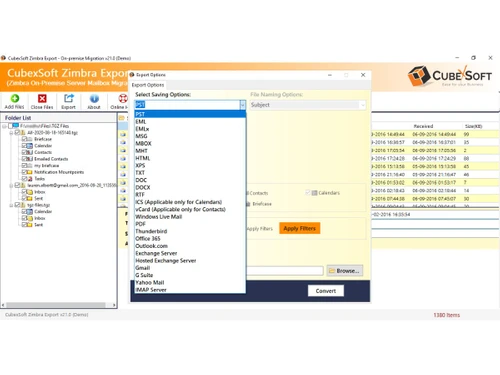This screenshot has height=375, width=500.
Task: Select Hosted Exchange Server option
Action: point(190,261)
